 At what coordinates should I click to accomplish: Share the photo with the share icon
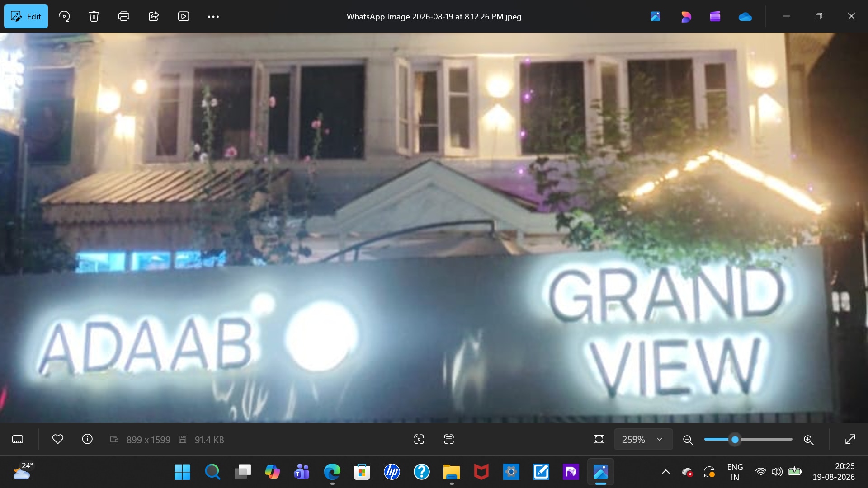[x=154, y=16]
